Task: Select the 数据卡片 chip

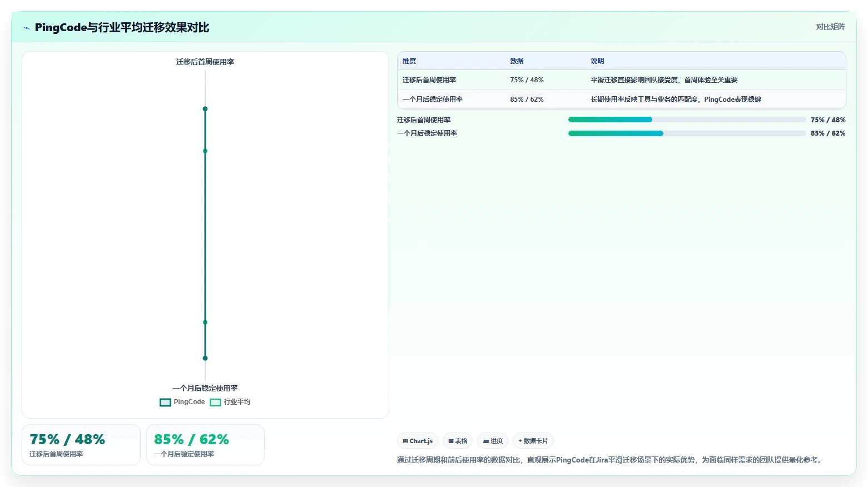Action: tap(533, 441)
